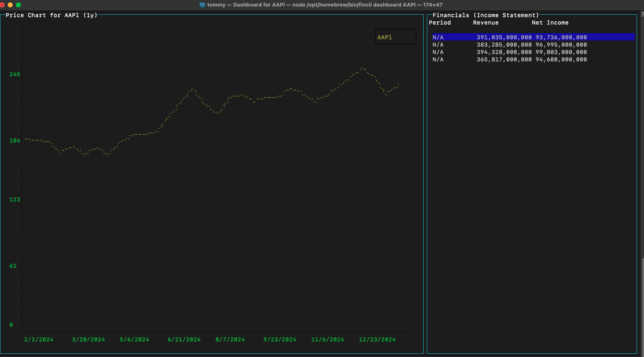The width and height of the screenshot is (644, 357).
Task: Click the 11/6/2024 date label
Action: pos(328,339)
